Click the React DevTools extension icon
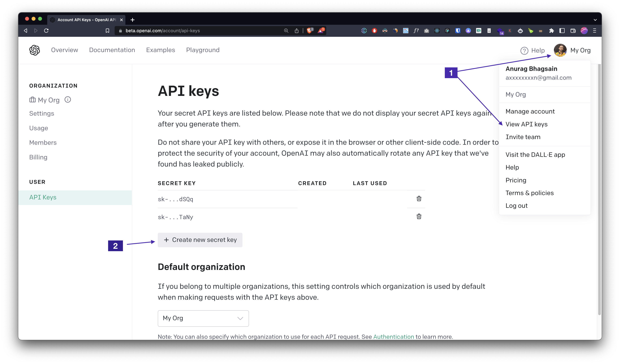The height and width of the screenshot is (364, 620). [x=437, y=30]
